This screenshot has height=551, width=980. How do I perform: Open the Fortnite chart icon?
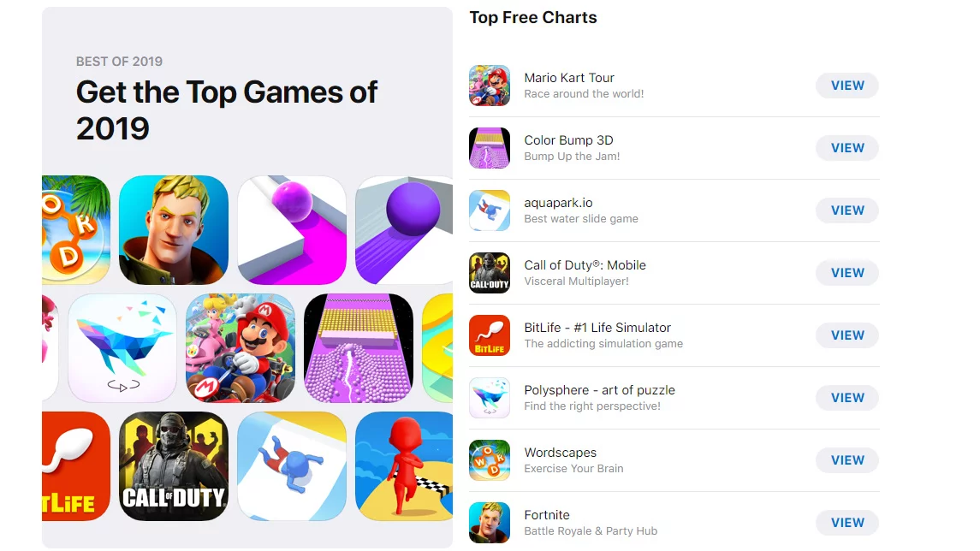click(490, 523)
